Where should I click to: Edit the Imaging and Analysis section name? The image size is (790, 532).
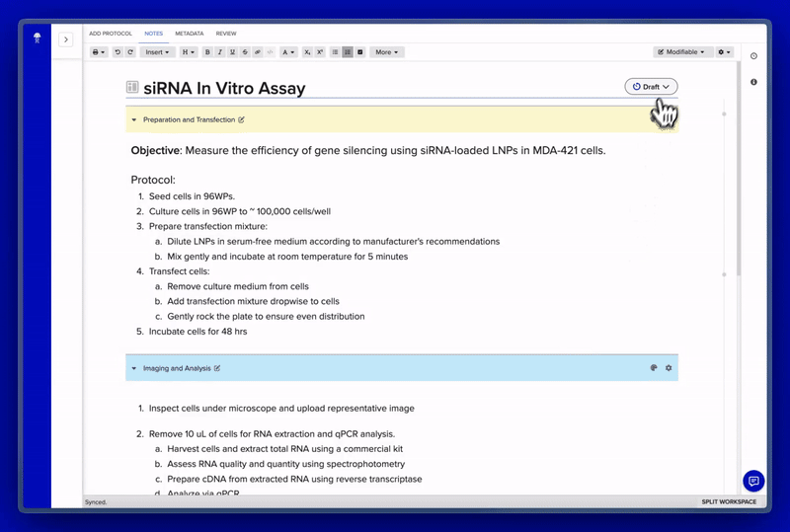(x=217, y=368)
